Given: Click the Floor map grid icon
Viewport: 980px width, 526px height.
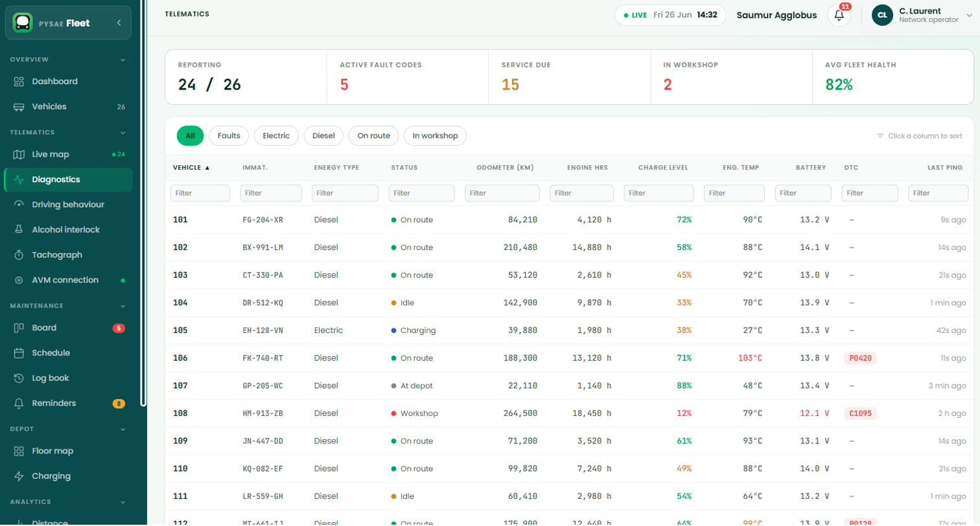Looking at the screenshot, I should (19, 451).
